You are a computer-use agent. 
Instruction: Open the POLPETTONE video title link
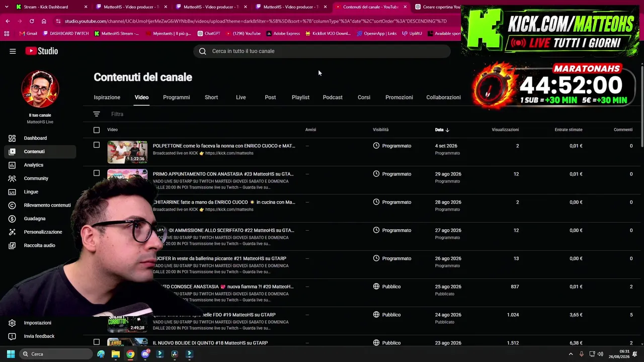pos(224,146)
